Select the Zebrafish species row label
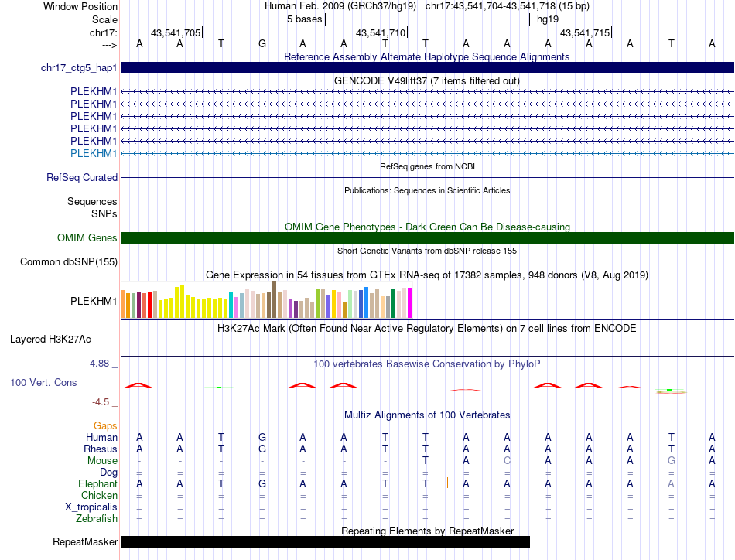The height and width of the screenshot is (560, 735). point(96,519)
